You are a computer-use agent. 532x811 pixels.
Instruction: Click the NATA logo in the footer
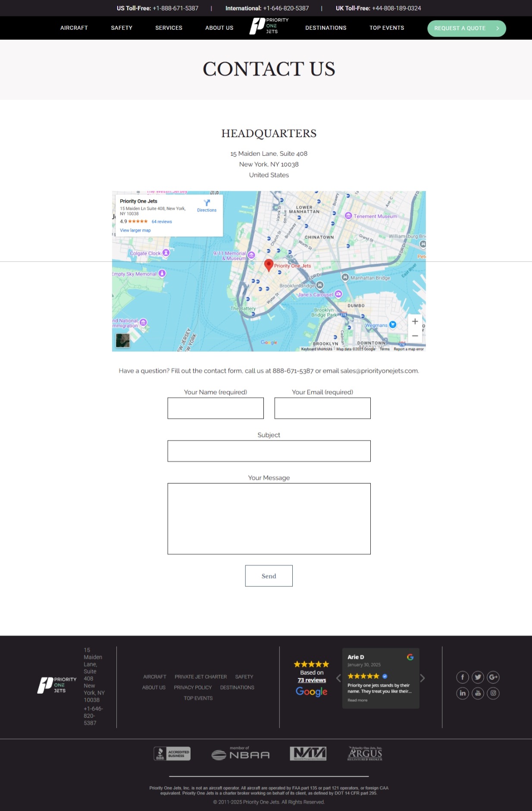tap(308, 754)
